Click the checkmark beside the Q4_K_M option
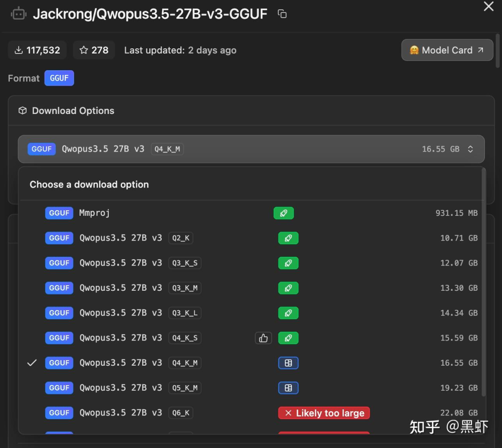The height and width of the screenshot is (448, 502). [32, 363]
